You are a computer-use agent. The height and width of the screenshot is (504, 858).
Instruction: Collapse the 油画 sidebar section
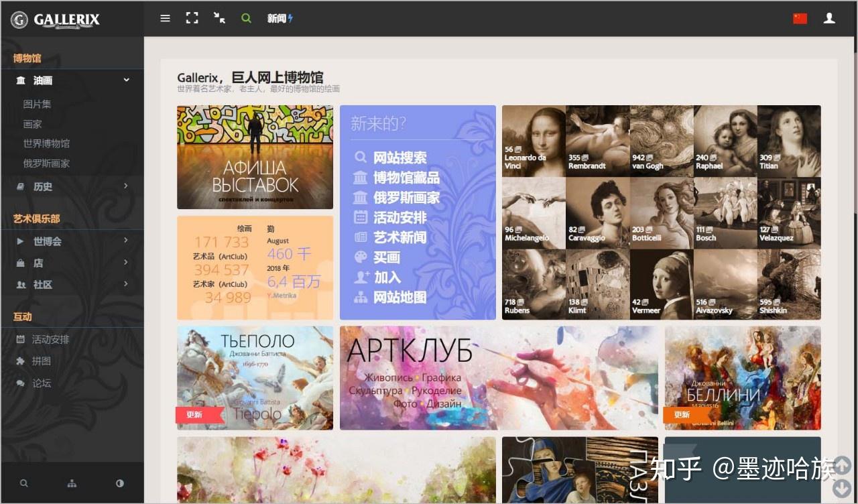pos(72,80)
